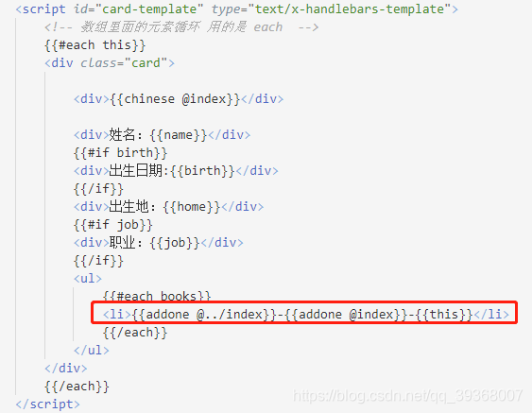Click the first {{/if}} closing tag
532x413 pixels.
[98, 189]
